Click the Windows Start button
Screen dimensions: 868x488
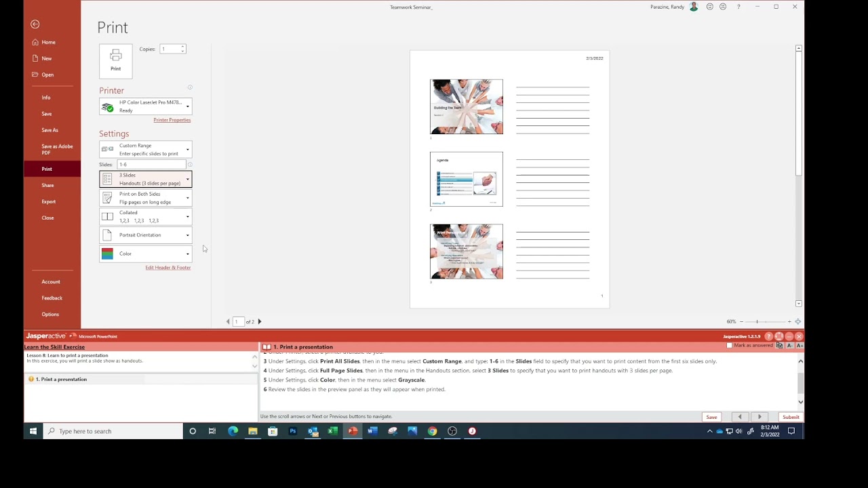click(33, 431)
